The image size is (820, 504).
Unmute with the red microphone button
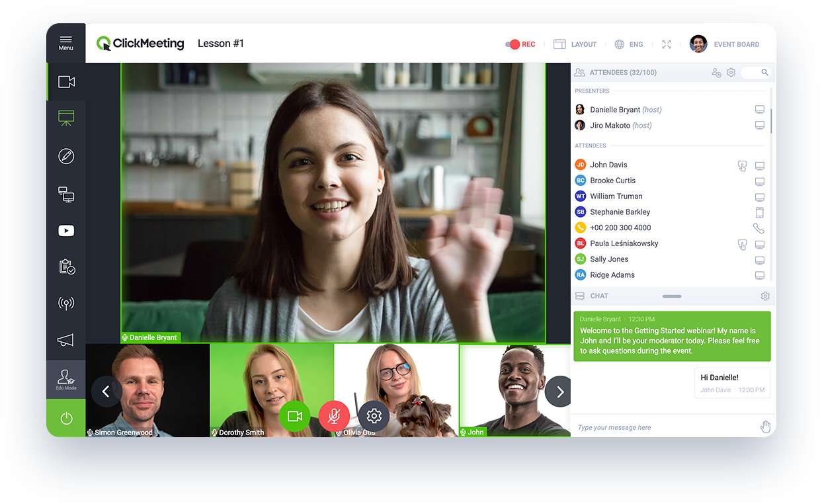point(334,416)
